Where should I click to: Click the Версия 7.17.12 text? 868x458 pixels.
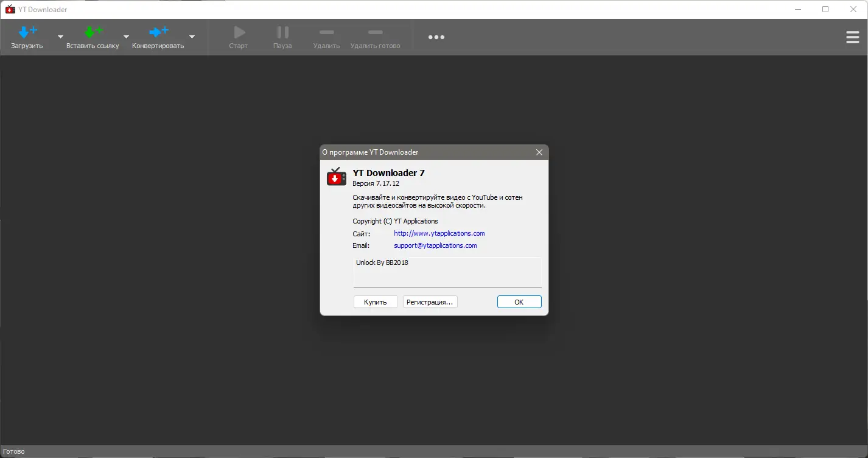[376, 183]
